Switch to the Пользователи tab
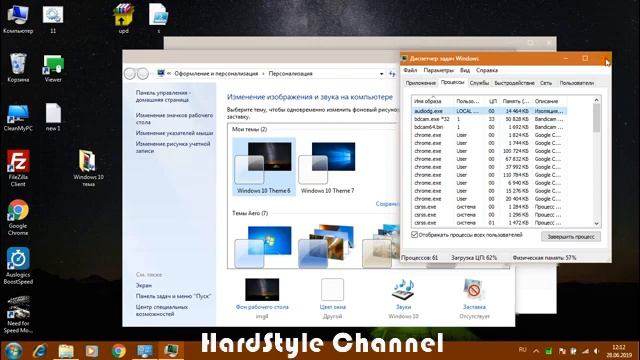Image resolution: width=640 pixels, height=360 pixels. pyautogui.click(x=576, y=83)
